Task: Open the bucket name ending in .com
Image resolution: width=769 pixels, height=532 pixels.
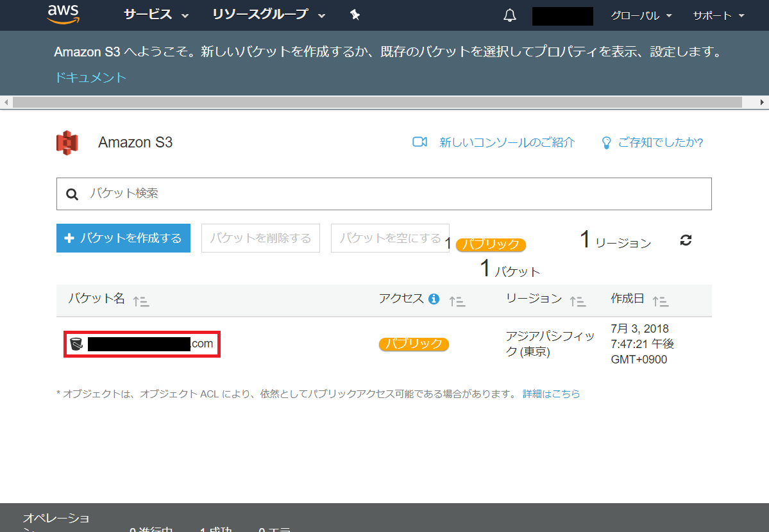Action: (151, 344)
